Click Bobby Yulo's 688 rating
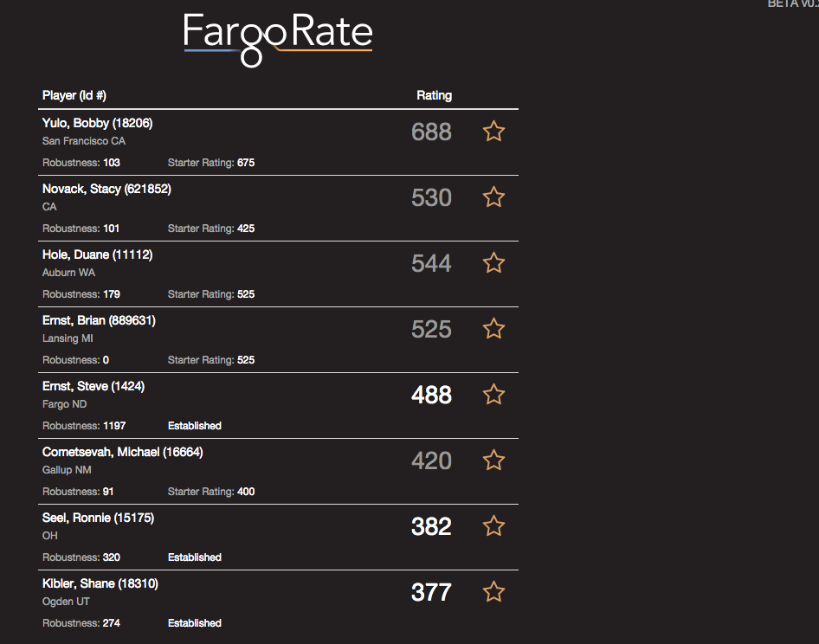819x644 pixels. pos(431,132)
